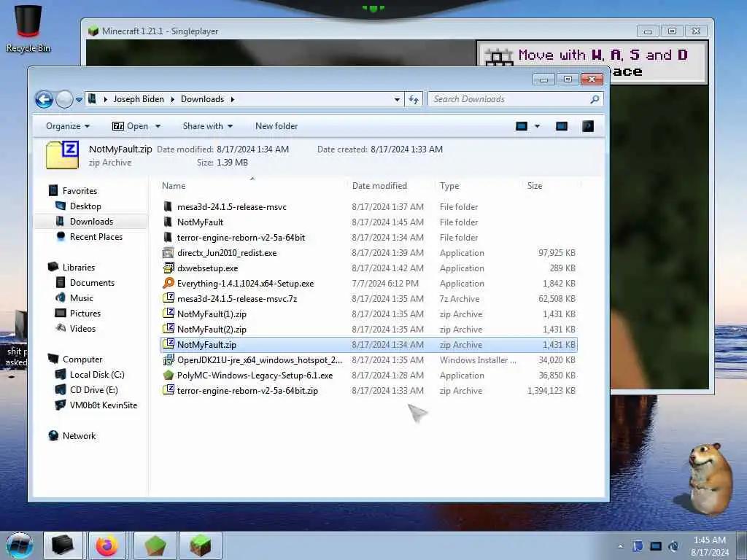747x560 pixels.
Task: Switch to Minecraft grass block taskbar icon
Action: [x=201, y=545]
